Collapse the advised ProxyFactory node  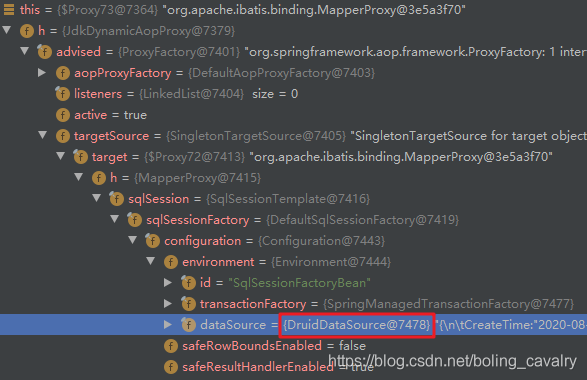25,51
